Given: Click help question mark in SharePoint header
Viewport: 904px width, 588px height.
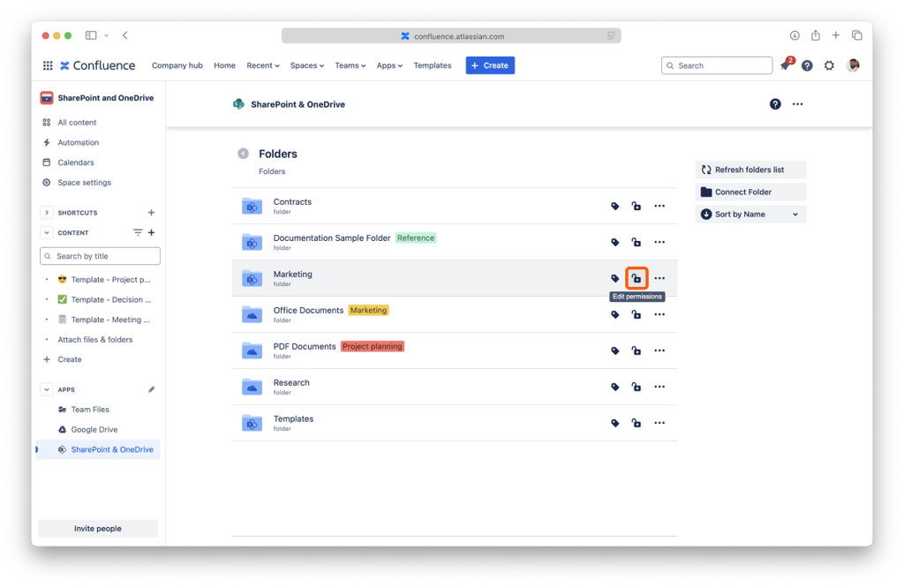Looking at the screenshot, I should coord(775,104).
